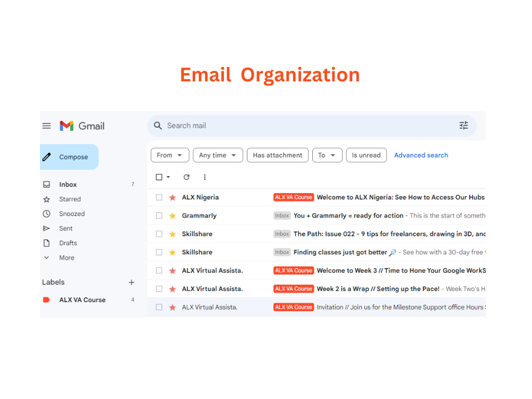Unstar the Finding classes Skillshare email
The height and width of the screenshot is (399, 532).
click(x=173, y=252)
